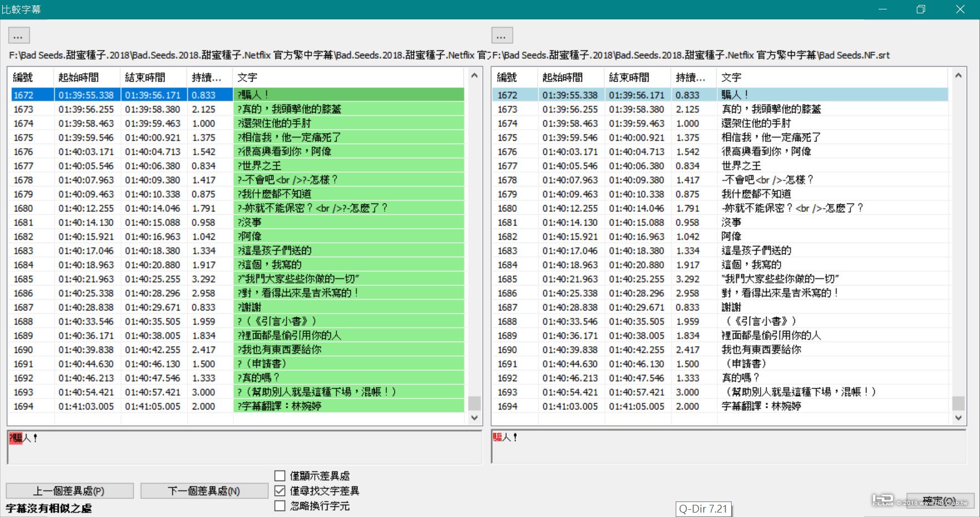Viewport: 980px width, 517px height.
Task: Select the second-list row "（申請書）"
Action: tap(721, 364)
